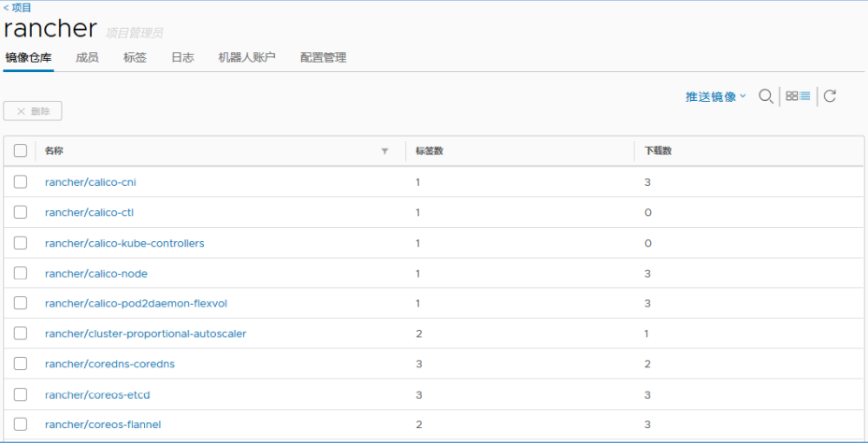Open rancher/calico-pod2daemon-flexvol repository link

pos(137,303)
